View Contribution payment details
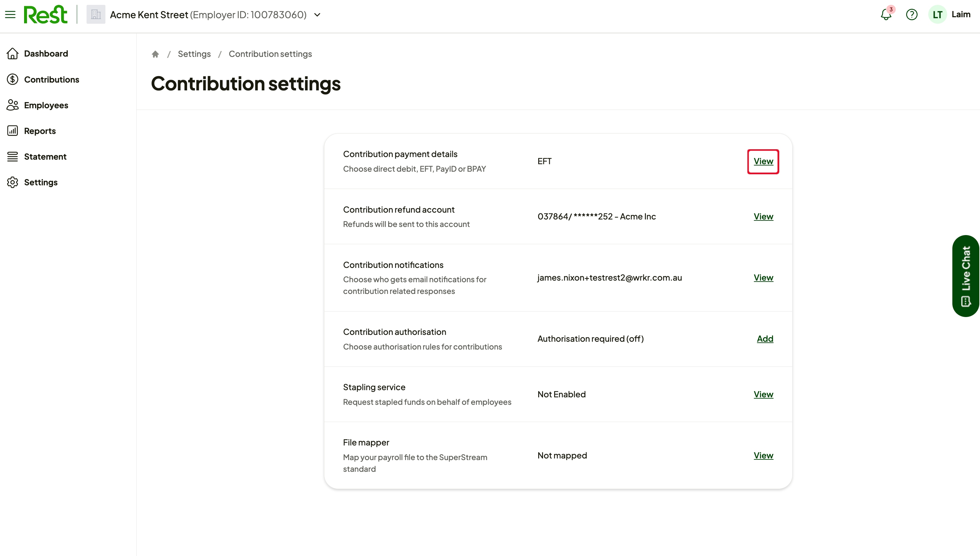 [x=763, y=161]
